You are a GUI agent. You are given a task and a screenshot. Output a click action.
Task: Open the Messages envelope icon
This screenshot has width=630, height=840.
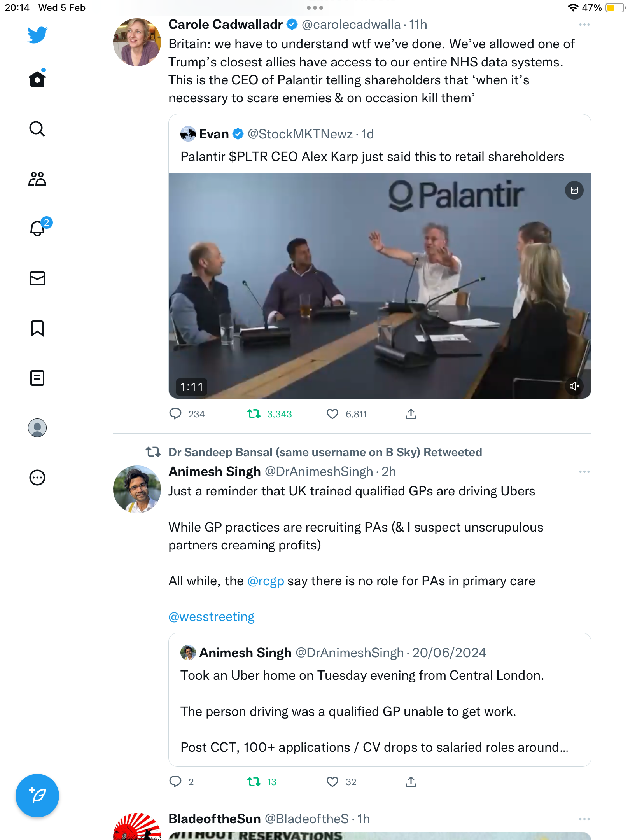(x=37, y=278)
